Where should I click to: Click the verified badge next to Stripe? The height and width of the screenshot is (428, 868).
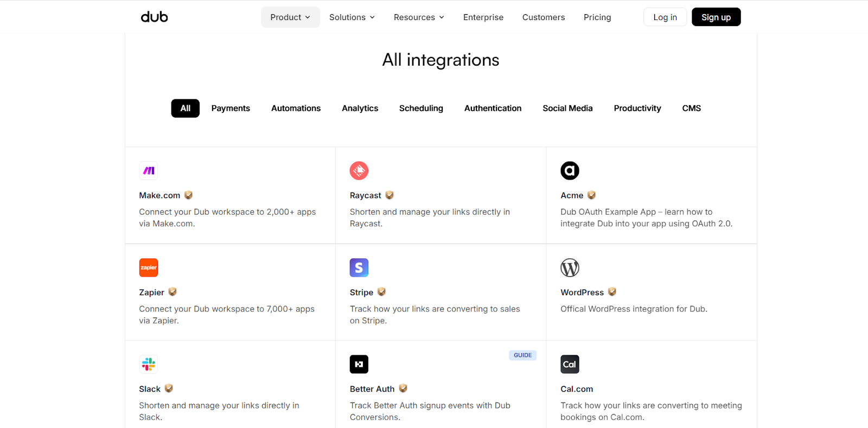pyautogui.click(x=381, y=292)
